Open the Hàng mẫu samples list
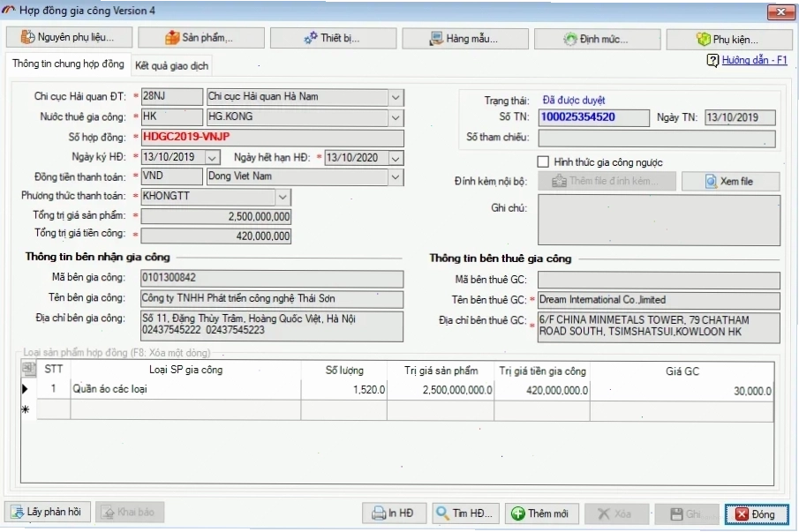The width and height of the screenshot is (799, 532). [x=464, y=39]
